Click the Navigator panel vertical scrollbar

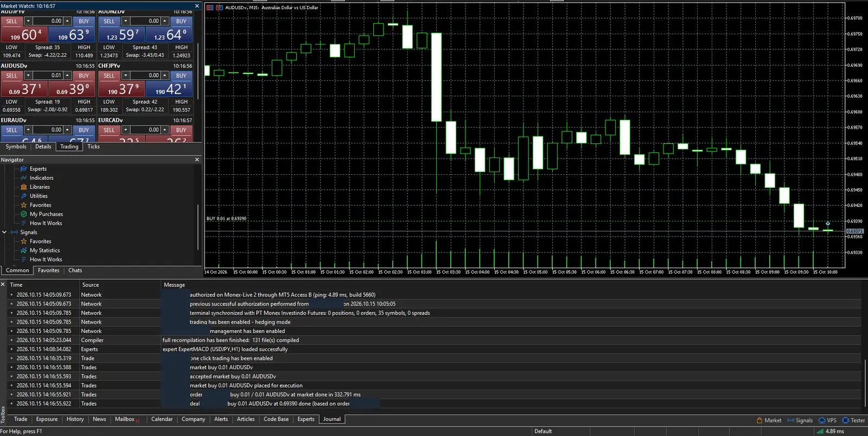click(x=198, y=227)
